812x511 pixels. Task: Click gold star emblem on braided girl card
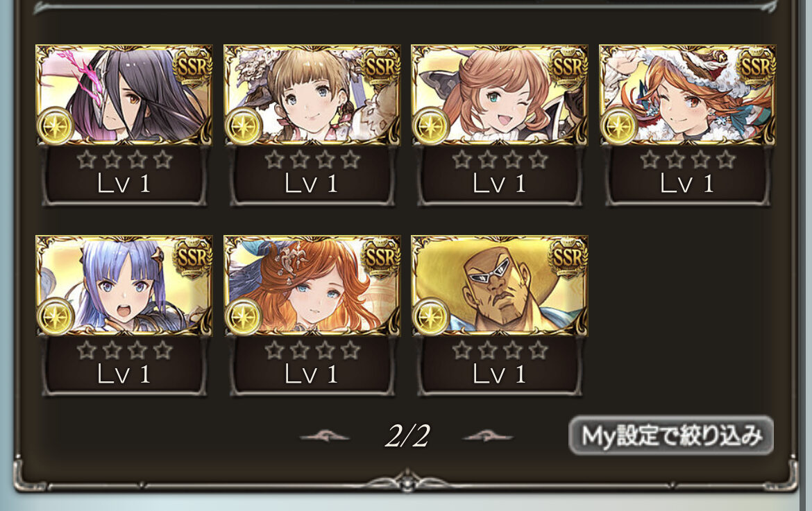click(x=243, y=125)
